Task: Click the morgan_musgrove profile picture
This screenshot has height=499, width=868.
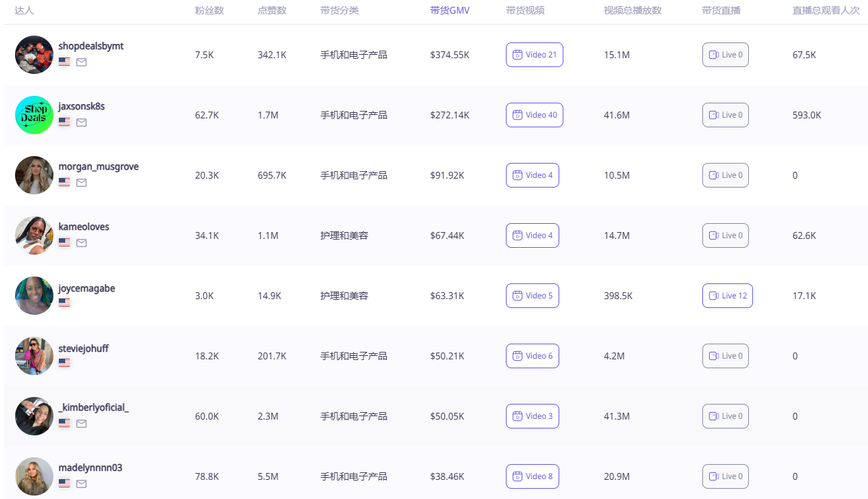Action: tap(34, 175)
